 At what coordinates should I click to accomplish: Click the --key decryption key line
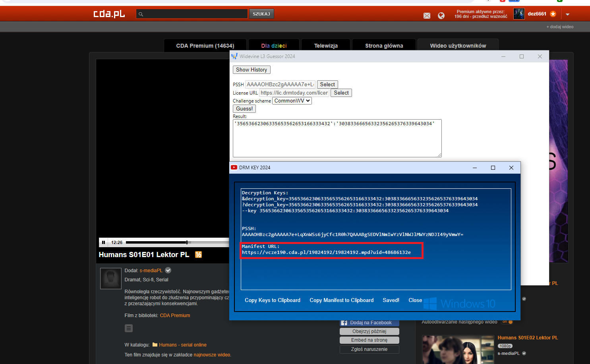345,211
